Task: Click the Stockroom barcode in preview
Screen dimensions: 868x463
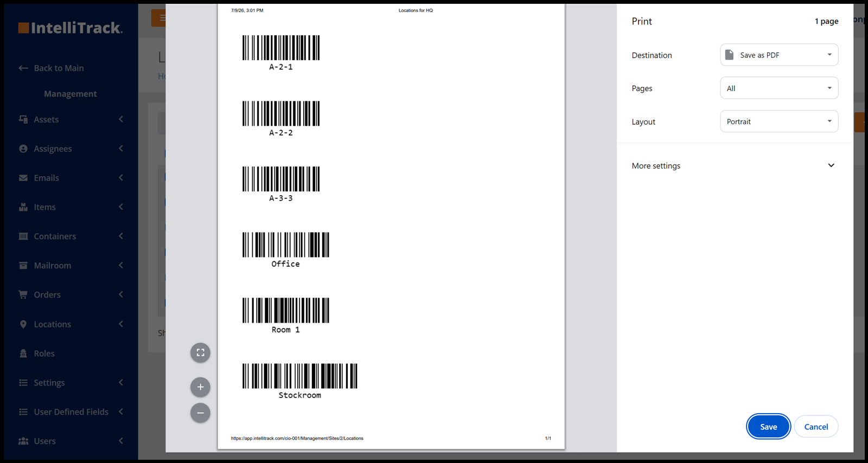Action: 300,376
